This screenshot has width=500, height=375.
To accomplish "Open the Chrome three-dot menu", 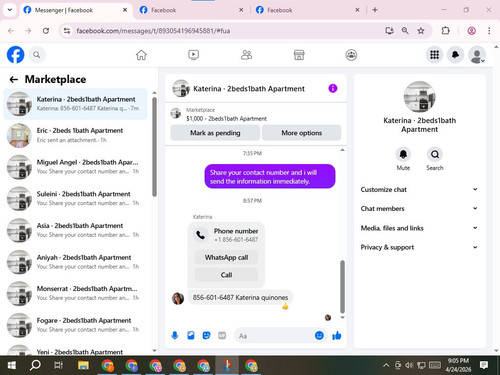I will pos(489,31).
